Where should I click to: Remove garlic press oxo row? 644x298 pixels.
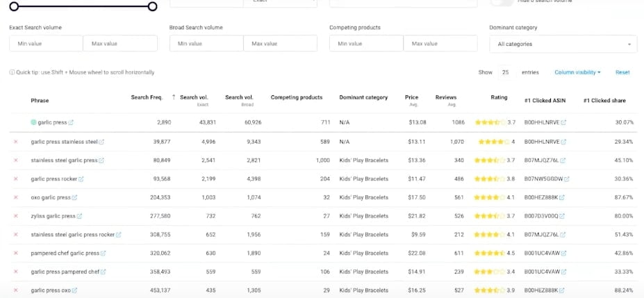(16, 290)
